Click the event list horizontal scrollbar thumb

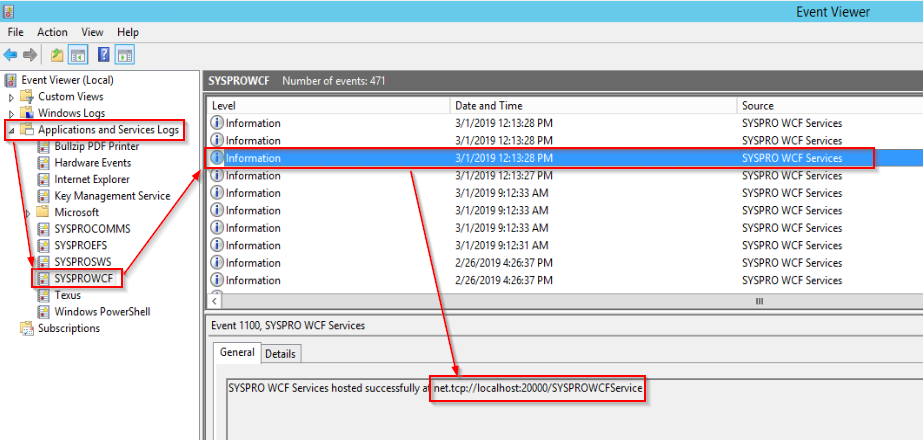759,301
